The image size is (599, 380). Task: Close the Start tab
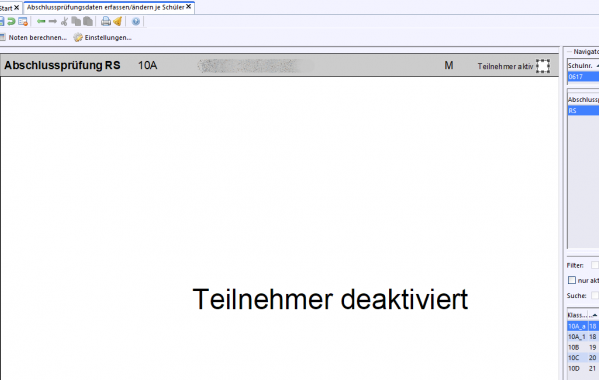pyautogui.click(x=16, y=8)
